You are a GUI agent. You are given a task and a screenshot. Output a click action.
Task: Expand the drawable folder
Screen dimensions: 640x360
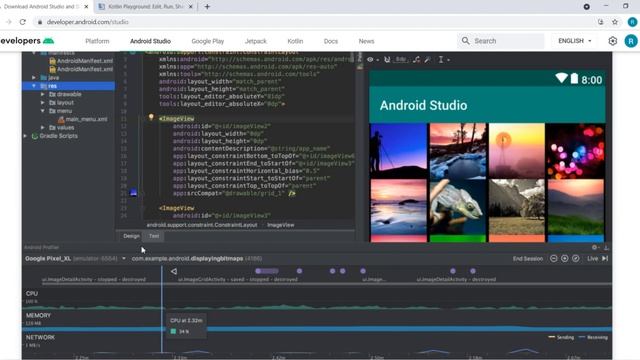43,94
